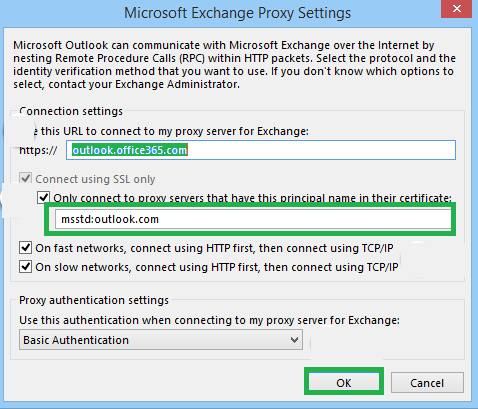Click the description paragraph about RPC

pos(234,65)
